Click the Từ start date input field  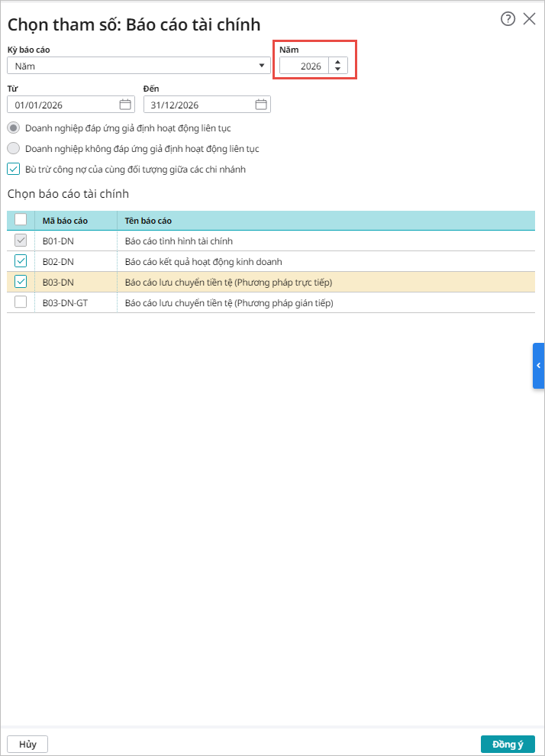(x=65, y=105)
